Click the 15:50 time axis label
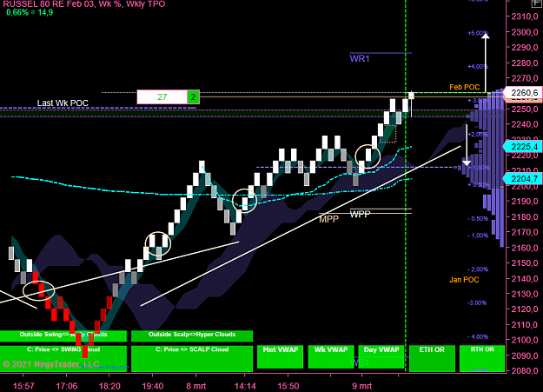The image size is (543, 392). (x=288, y=386)
